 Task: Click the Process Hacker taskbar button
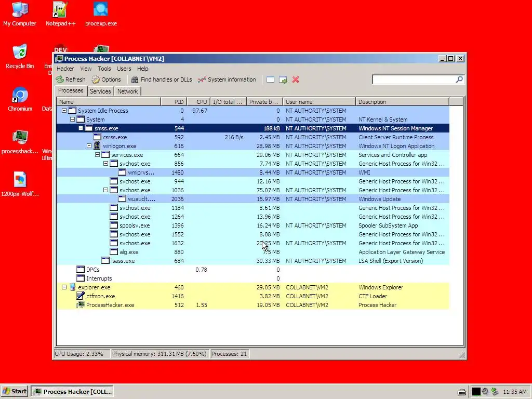[73, 391]
